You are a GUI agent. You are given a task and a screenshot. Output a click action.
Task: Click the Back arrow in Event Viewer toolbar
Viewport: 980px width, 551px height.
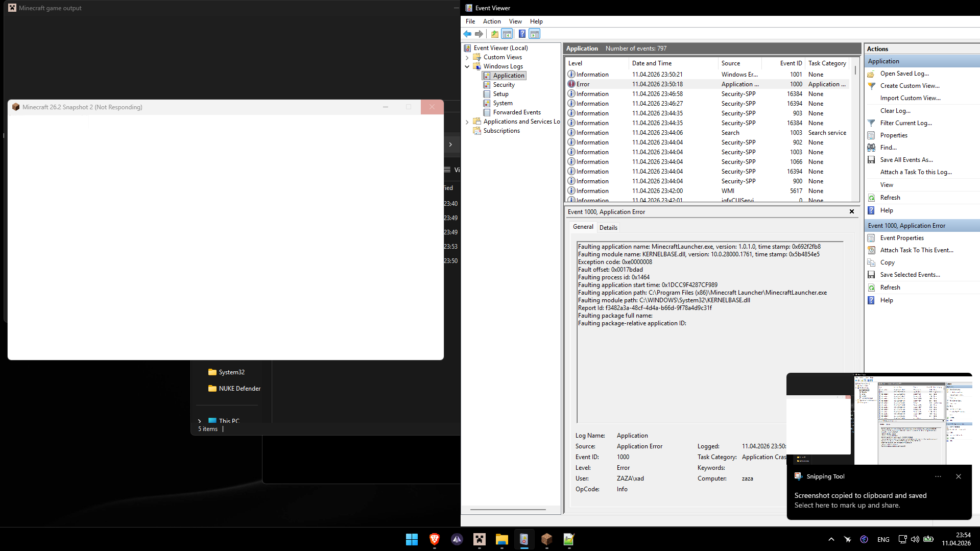coord(467,34)
